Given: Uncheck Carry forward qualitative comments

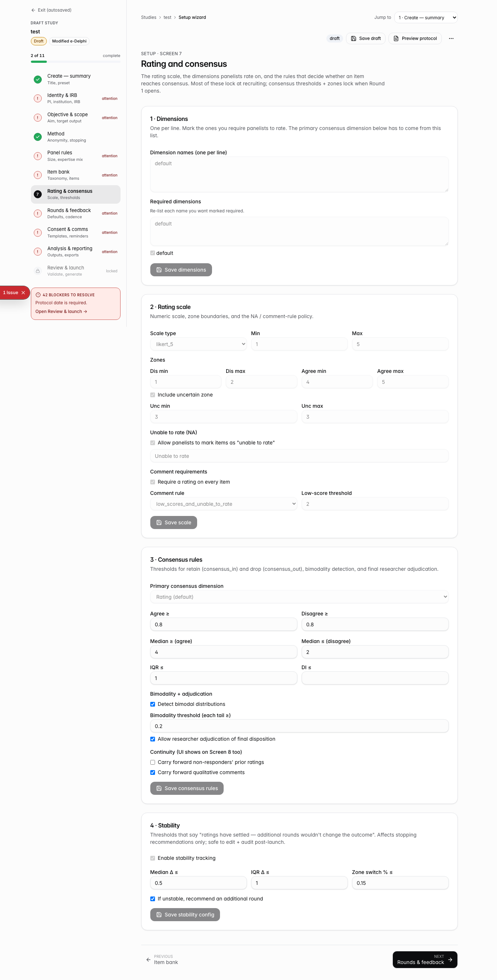Looking at the screenshot, I should (152, 772).
